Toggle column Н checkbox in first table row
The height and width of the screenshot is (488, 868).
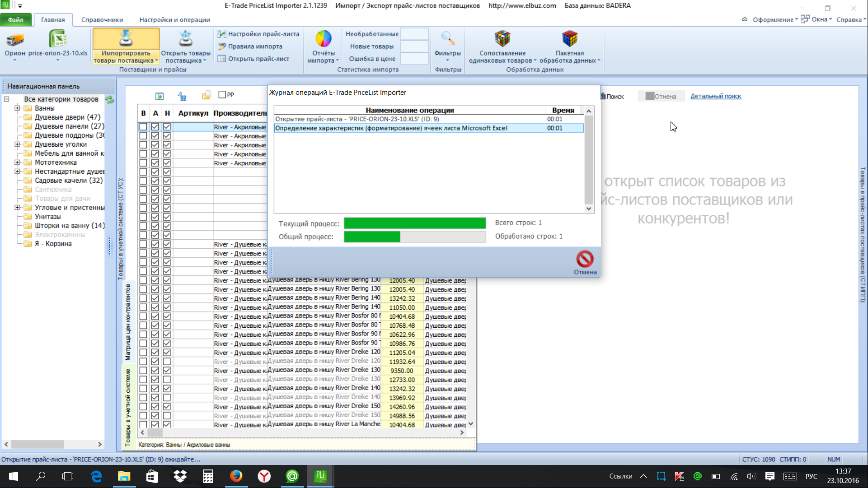(167, 127)
